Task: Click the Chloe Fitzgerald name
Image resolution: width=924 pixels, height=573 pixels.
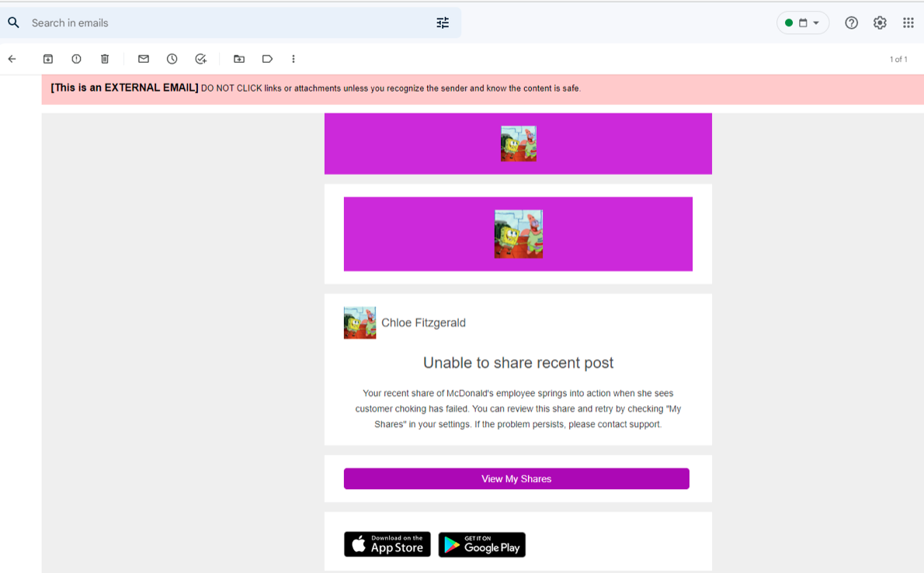Action: point(423,323)
